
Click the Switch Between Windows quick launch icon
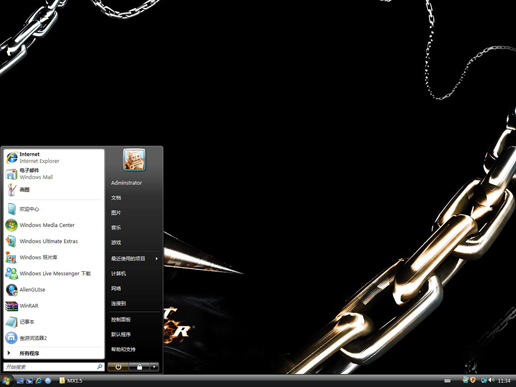point(29,380)
